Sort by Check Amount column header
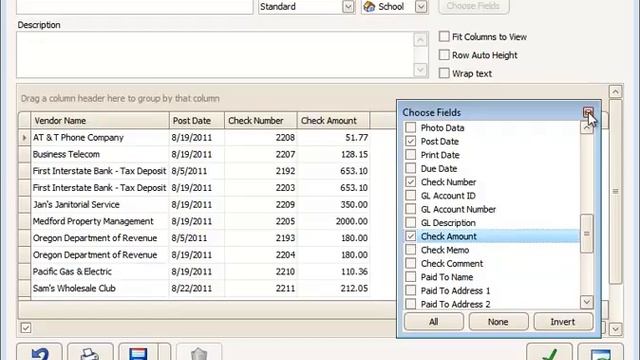640x360 pixels. click(333, 120)
